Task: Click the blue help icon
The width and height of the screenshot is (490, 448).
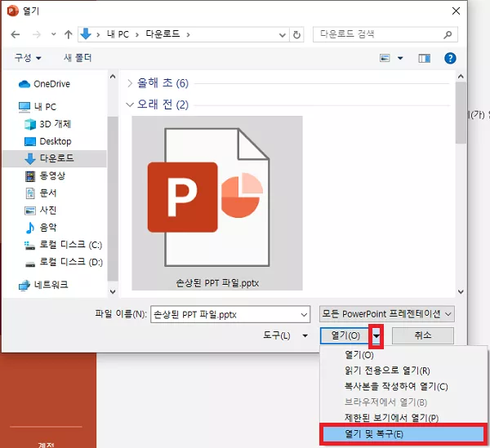Action: (x=450, y=59)
